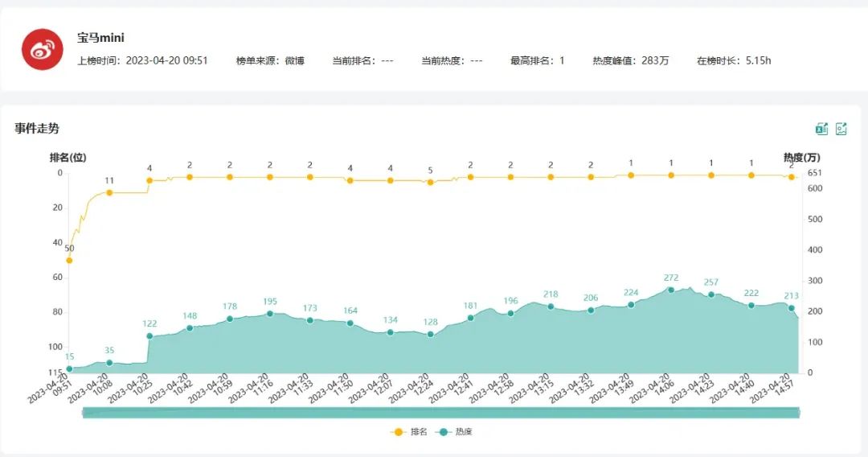Select the rank 50 starting data point

[69, 261]
